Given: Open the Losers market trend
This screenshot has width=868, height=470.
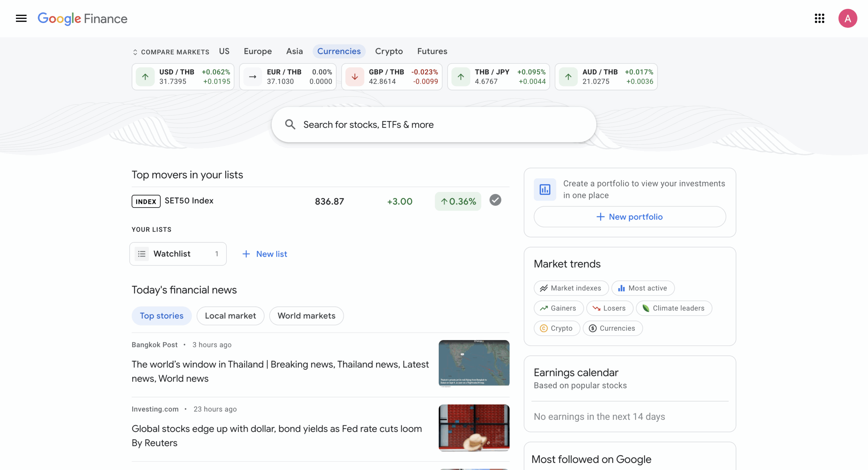Looking at the screenshot, I should tap(609, 308).
